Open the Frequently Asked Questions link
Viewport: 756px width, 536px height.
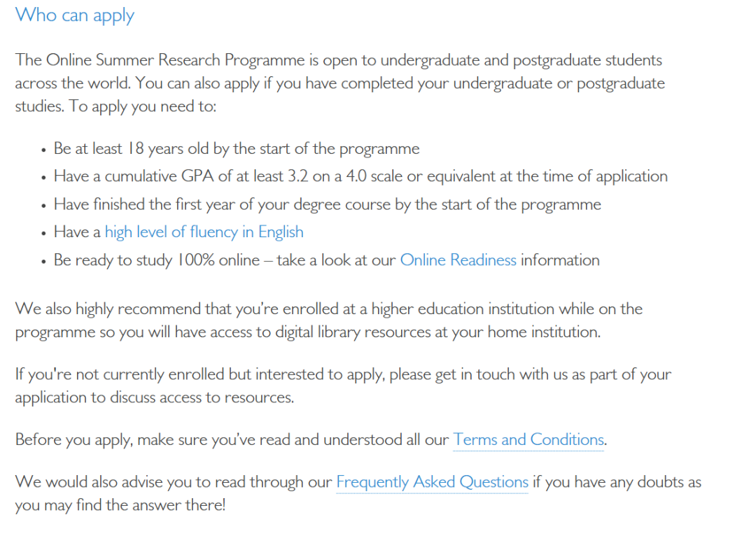tap(432, 482)
